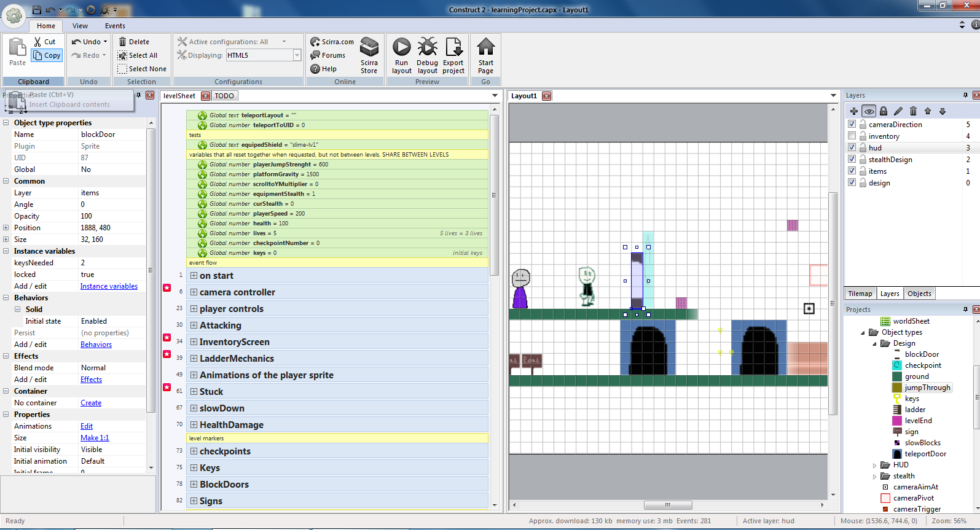Viewport: 980px width, 530px height.
Task: Click the Animations Edit link
Action: tap(87, 426)
